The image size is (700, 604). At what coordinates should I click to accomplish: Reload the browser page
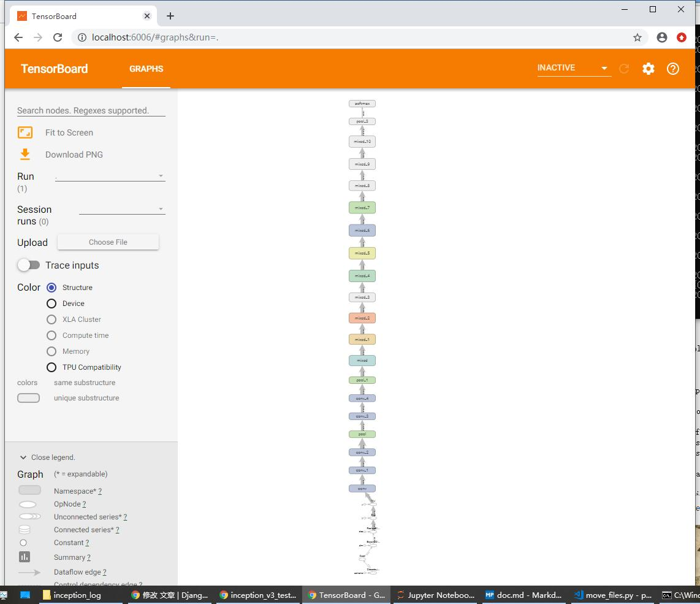[x=58, y=37]
